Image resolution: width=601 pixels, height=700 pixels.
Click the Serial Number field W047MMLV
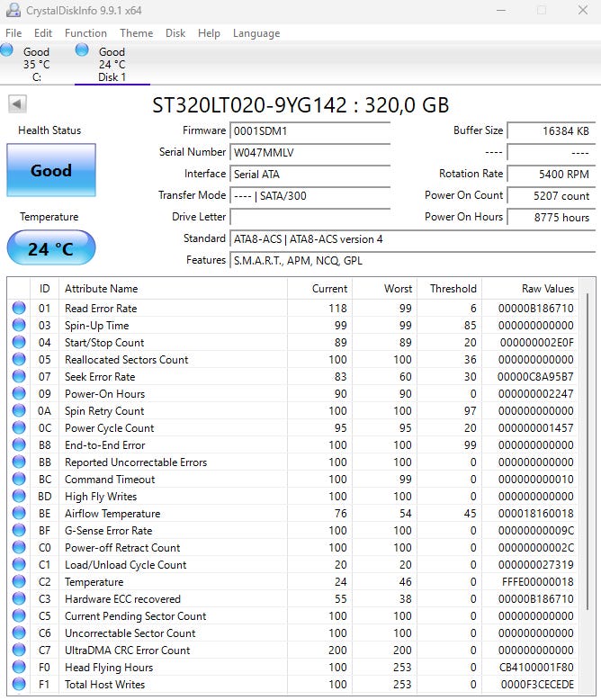pyautogui.click(x=309, y=153)
